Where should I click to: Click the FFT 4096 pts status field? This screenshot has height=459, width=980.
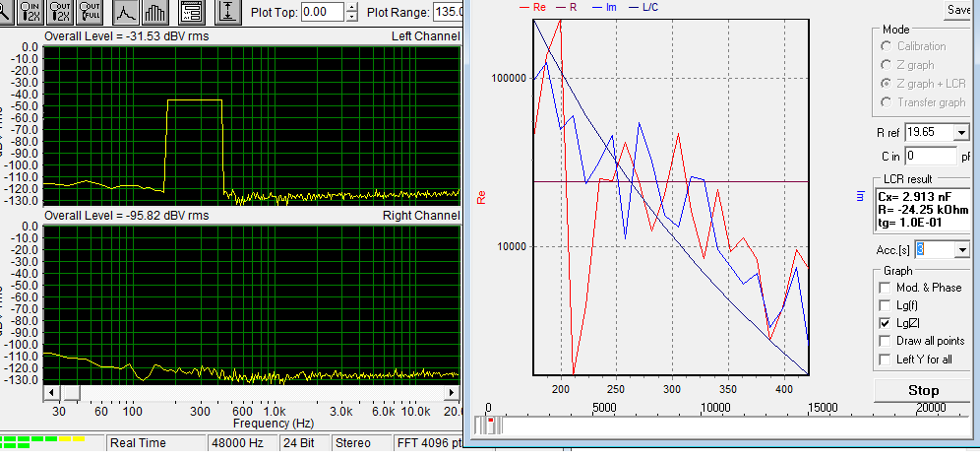tap(429, 443)
